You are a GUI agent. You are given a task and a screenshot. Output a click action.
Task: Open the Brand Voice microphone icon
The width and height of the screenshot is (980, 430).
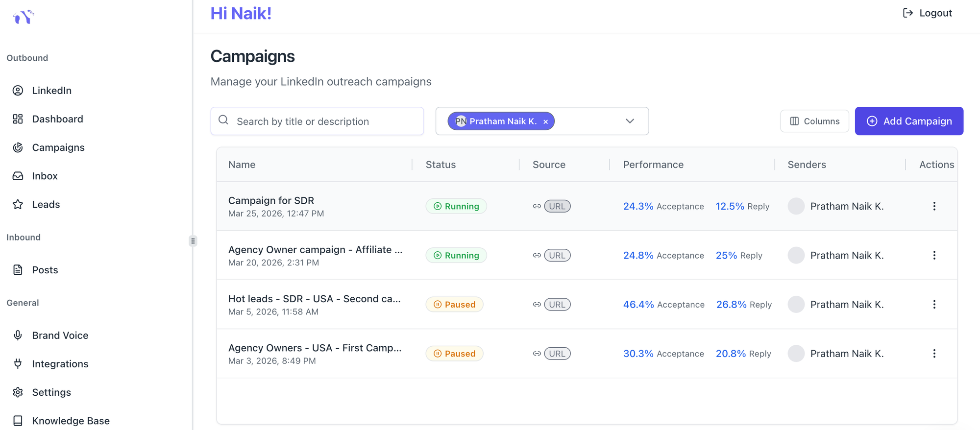pos(18,335)
